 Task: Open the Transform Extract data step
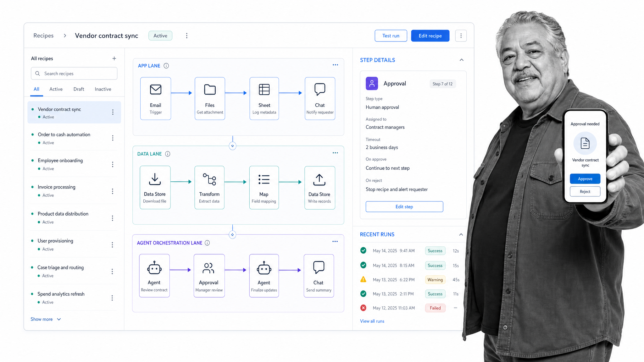209,187
